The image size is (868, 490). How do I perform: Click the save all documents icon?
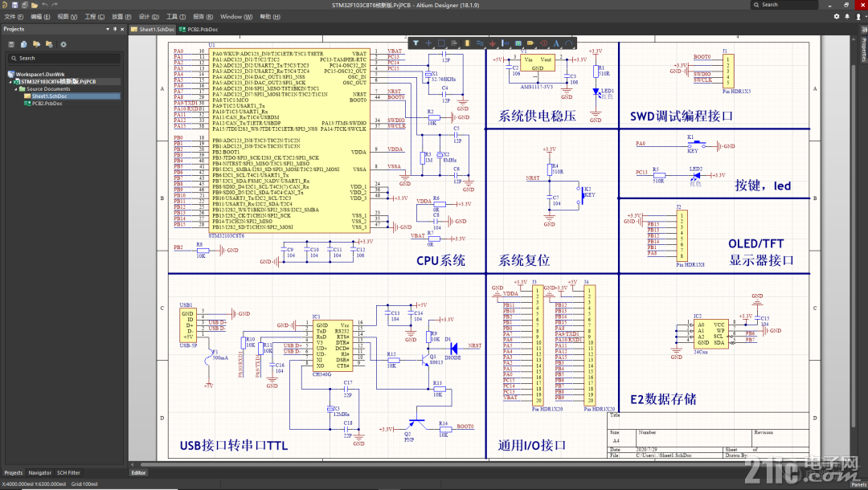coord(24,5)
